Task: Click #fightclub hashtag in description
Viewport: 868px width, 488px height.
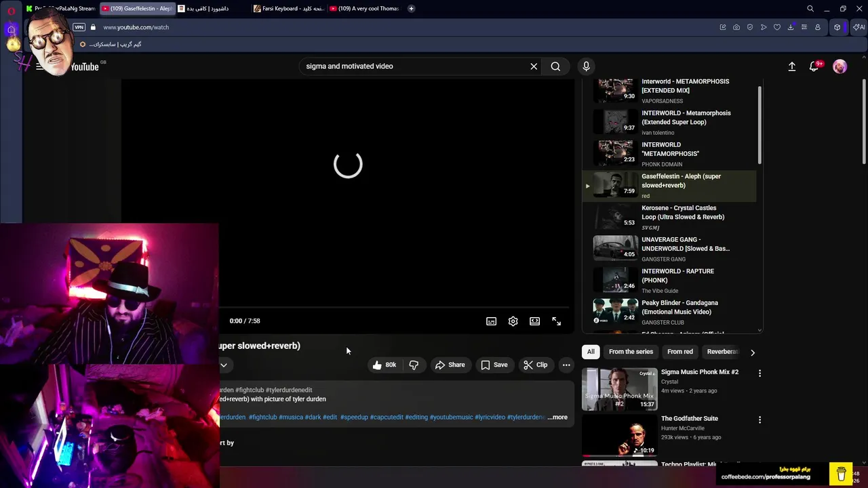Action: tap(262, 418)
